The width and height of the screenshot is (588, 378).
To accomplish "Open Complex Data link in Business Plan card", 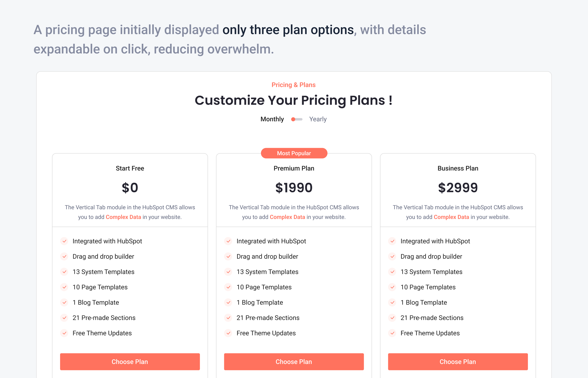I will click(x=451, y=217).
